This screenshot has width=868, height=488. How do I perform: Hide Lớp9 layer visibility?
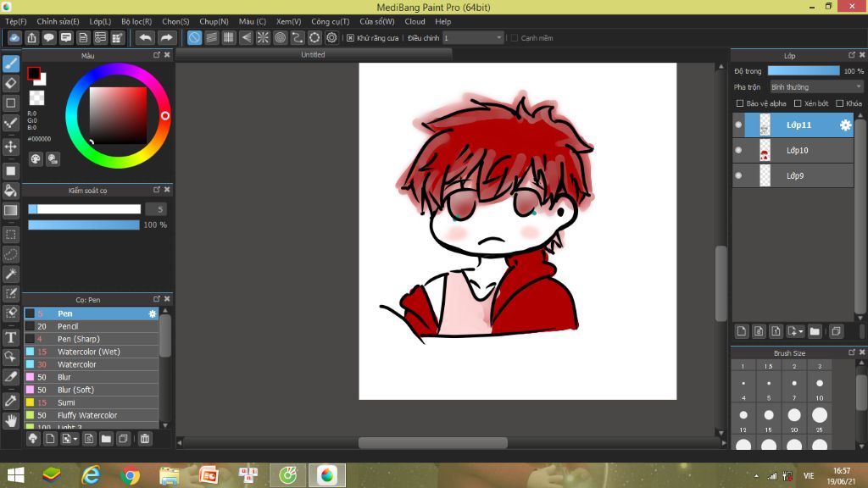click(738, 176)
